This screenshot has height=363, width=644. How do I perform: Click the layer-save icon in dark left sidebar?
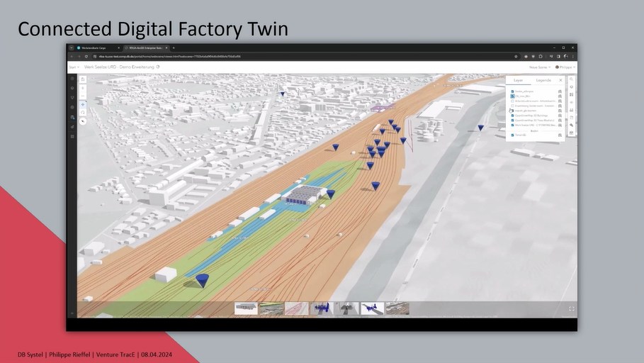pos(72,117)
